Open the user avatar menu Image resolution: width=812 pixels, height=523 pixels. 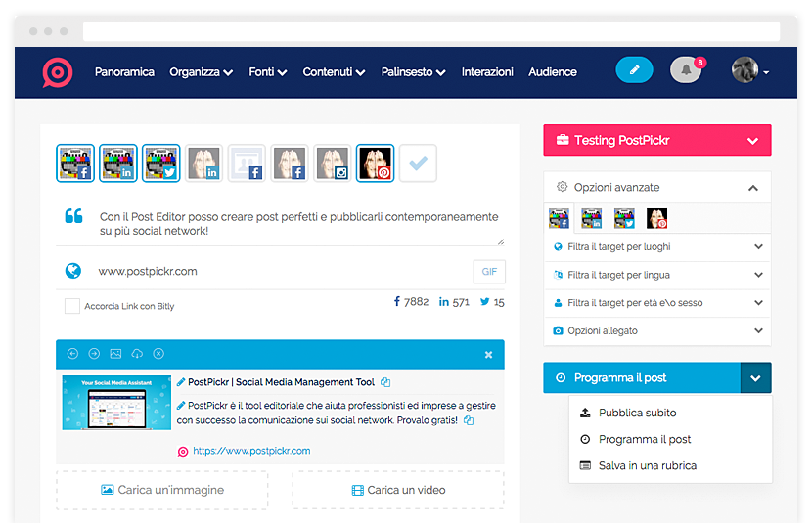[749, 70]
